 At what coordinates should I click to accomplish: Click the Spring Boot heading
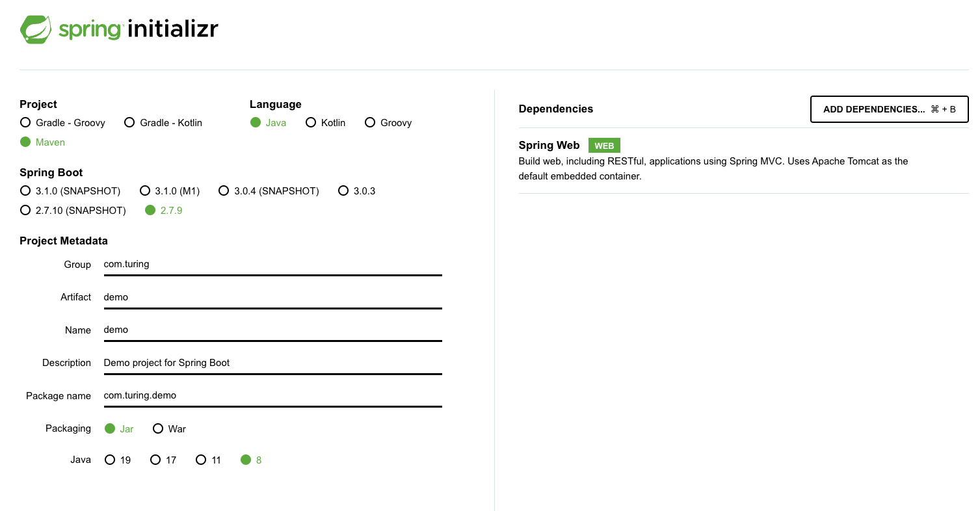pos(51,172)
